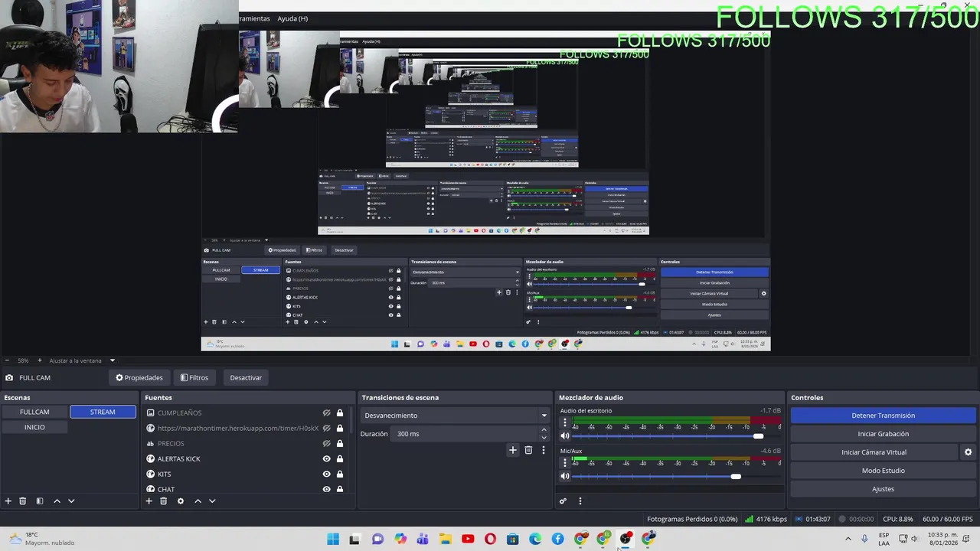This screenshot has height=551, width=980.
Task: Hide the KITS source
Action: point(327,474)
